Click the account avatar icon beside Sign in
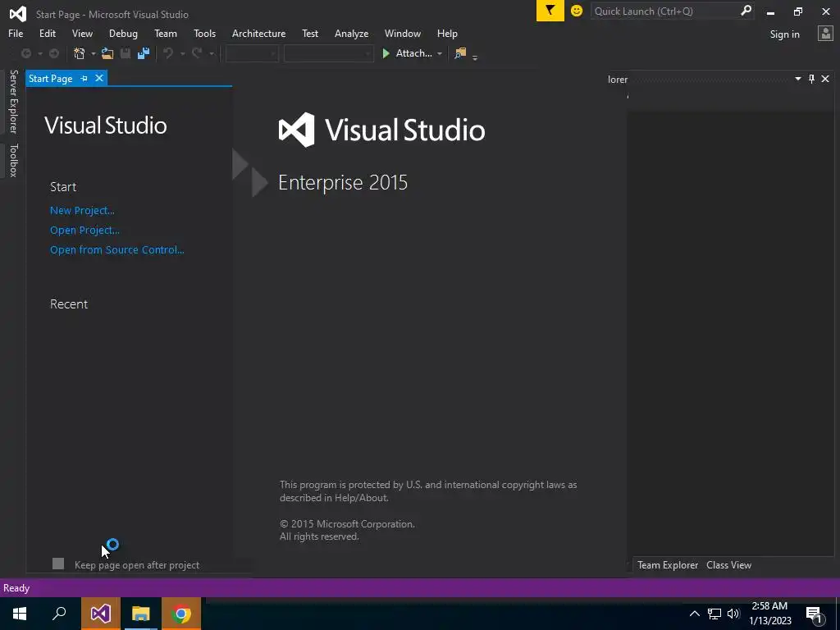The height and width of the screenshot is (630, 840). [x=825, y=34]
